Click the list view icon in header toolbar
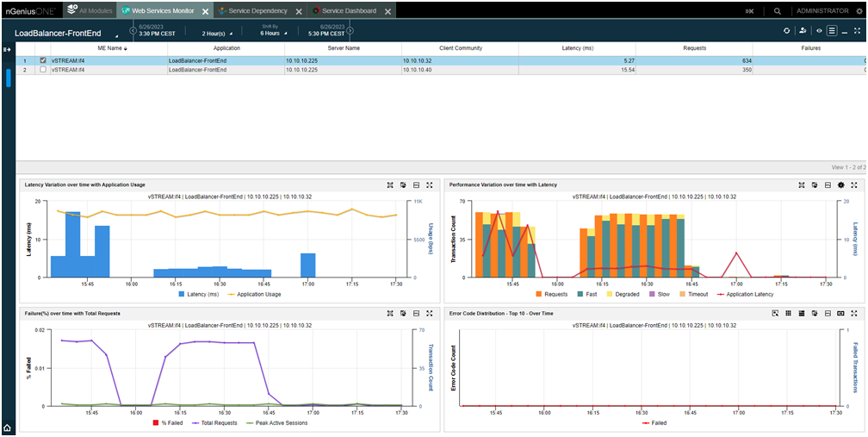 832,31
